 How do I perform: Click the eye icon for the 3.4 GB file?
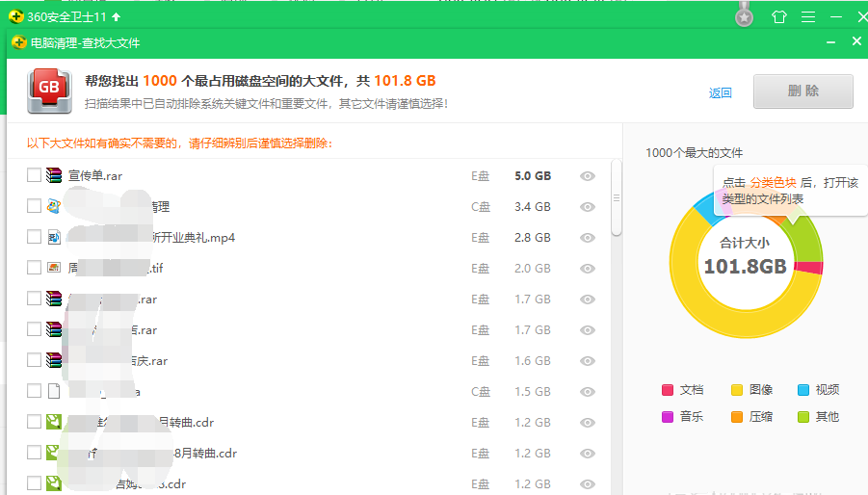click(588, 207)
